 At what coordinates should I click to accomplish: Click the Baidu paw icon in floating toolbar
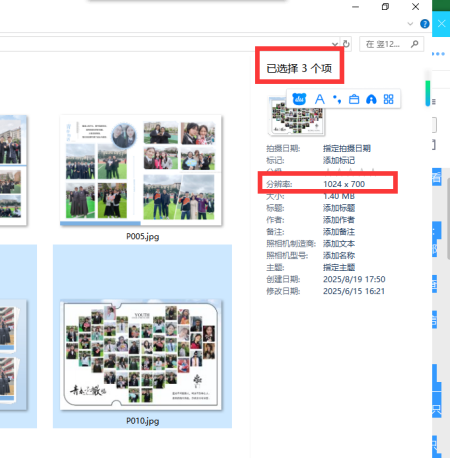click(299, 99)
